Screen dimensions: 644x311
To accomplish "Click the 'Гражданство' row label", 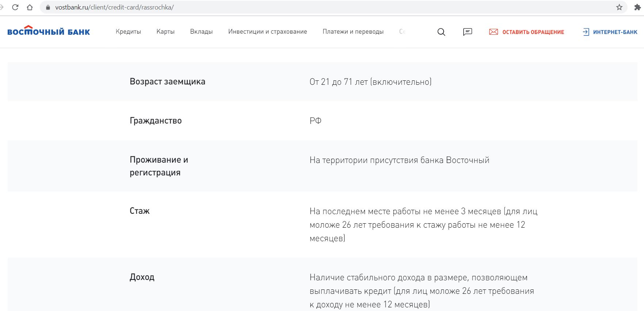I will 156,121.
